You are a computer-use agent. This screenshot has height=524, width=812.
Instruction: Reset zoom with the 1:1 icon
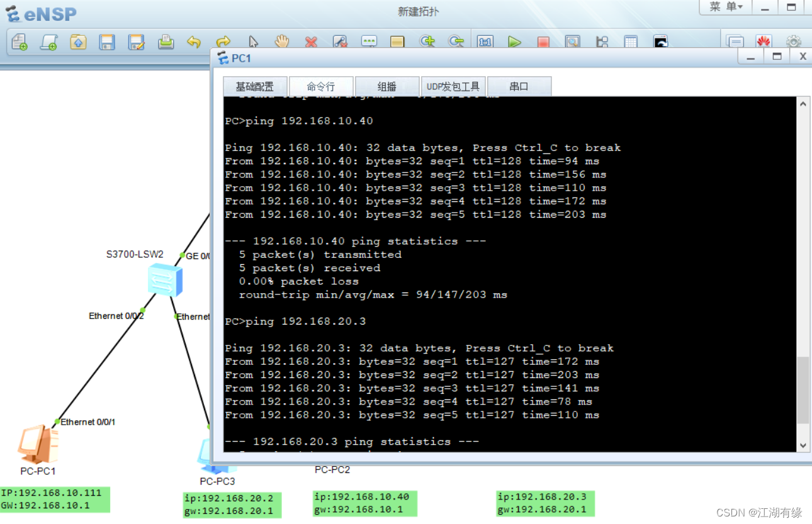pyautogui.click(x=485, y=42)
